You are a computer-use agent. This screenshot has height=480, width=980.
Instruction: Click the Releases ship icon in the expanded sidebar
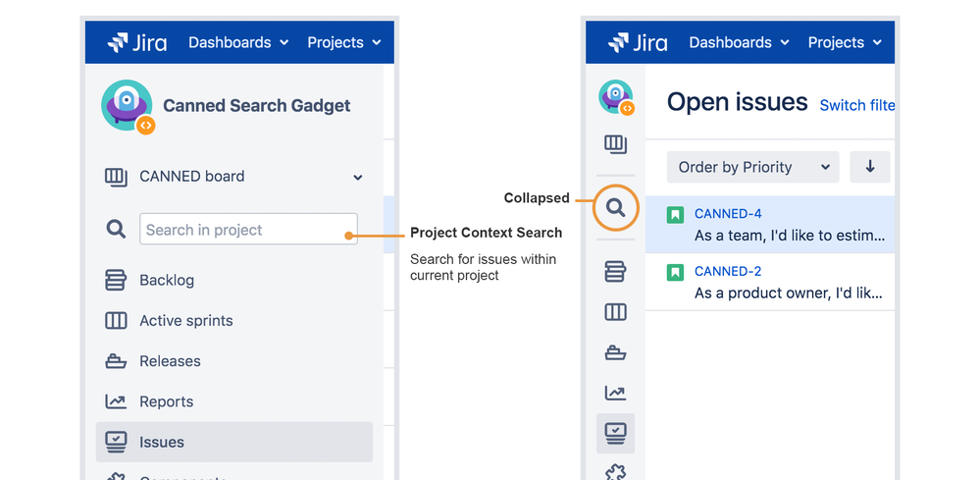coord(116,361)
